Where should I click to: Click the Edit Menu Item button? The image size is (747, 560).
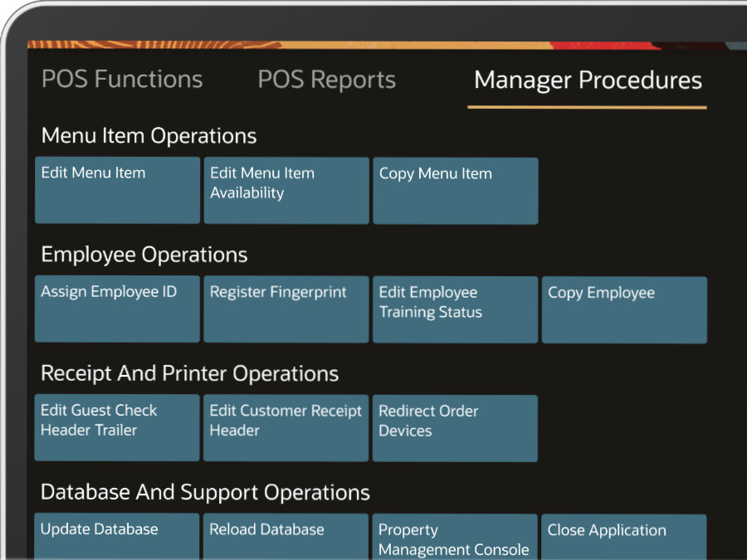(x=117, y=190)
